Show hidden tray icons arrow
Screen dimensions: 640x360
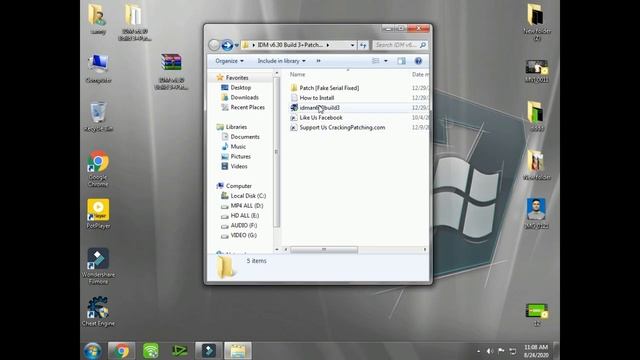tap(478, 351)
